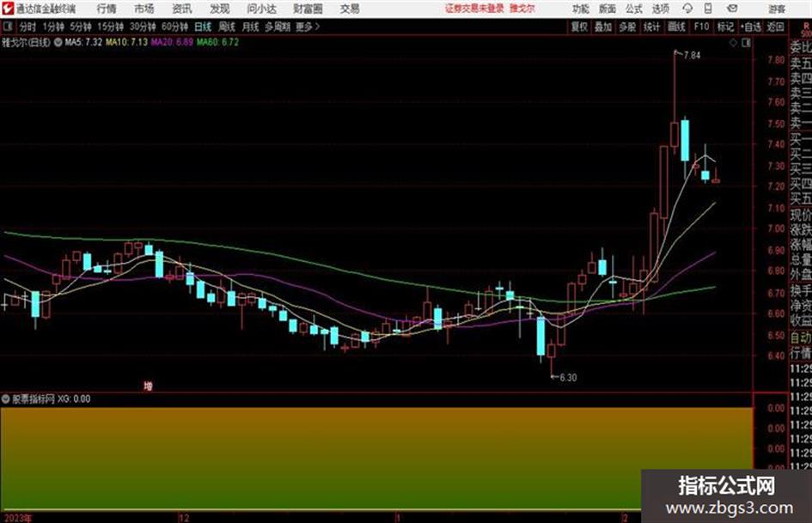Switch to the 1分钟 period
The image size is (812, 523).
pyautogui.click(x=53, y=27)
